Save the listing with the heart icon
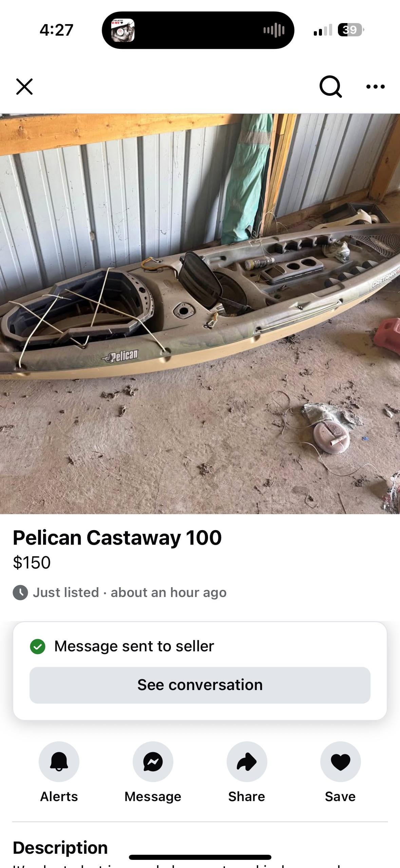 click(x=340, y=761)
